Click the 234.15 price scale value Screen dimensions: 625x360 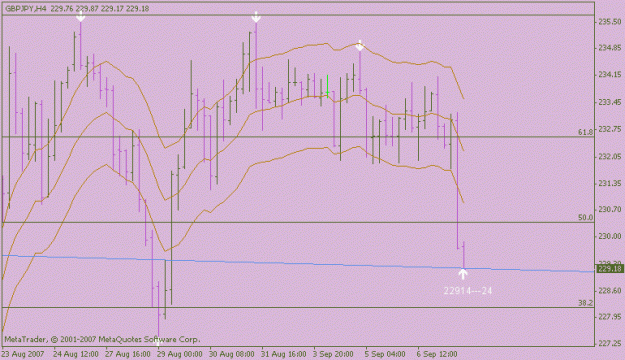[610, 75]
